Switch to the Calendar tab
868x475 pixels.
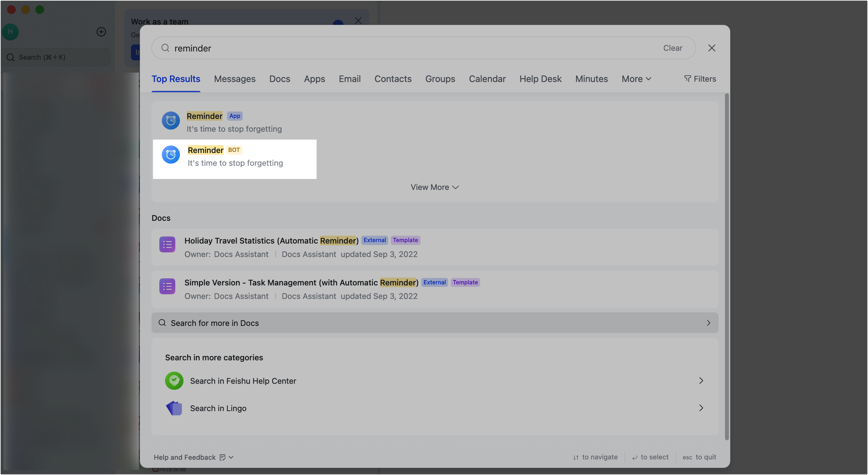pyautogui.click(x=487, y=79)
